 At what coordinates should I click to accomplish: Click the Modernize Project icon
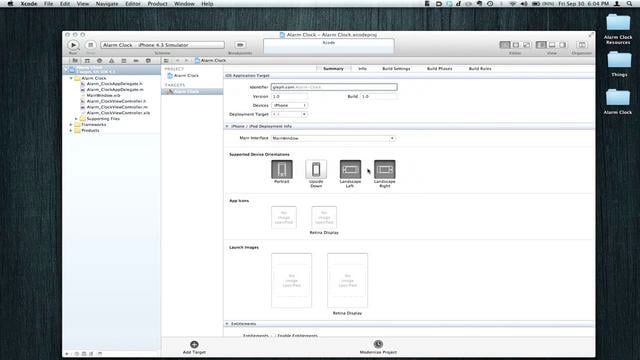click(378, 344)
